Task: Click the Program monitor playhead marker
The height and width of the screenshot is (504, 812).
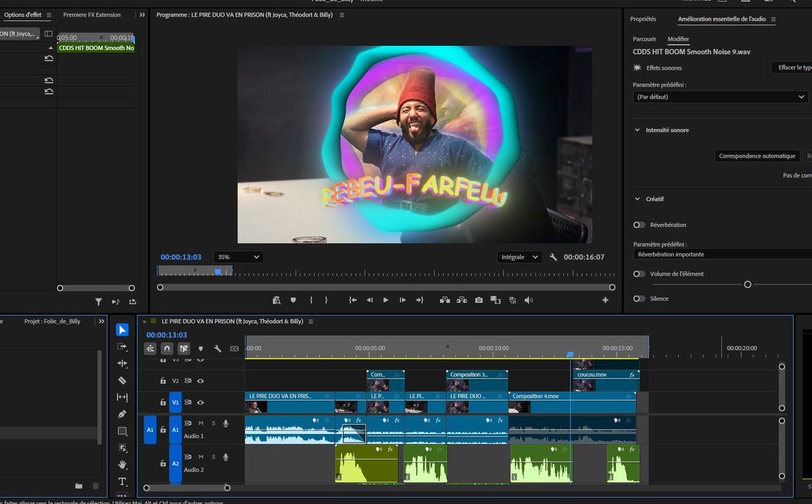Action: pyautogui.click(x=217, y=272)
